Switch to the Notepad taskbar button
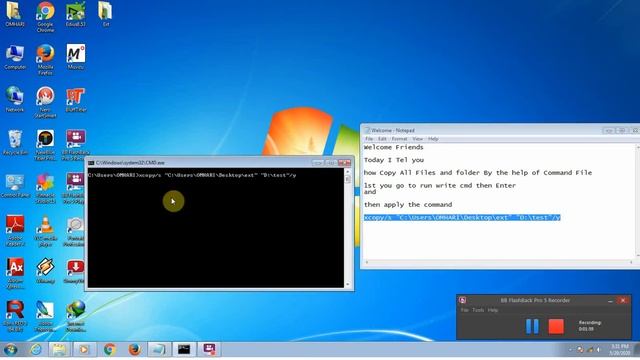The image size is (640, 360). (x=159, y=350)
